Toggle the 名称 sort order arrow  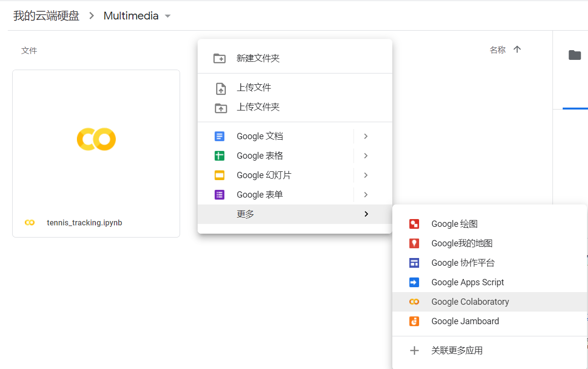(x=517, y=49)
